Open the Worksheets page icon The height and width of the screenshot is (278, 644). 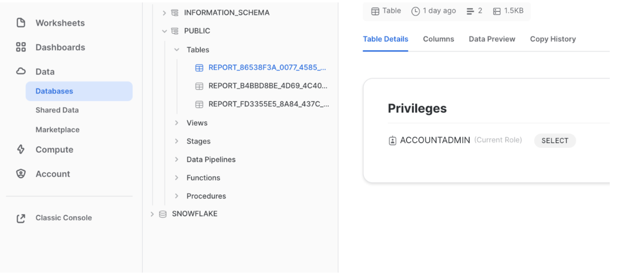click(x=21, y=23)
